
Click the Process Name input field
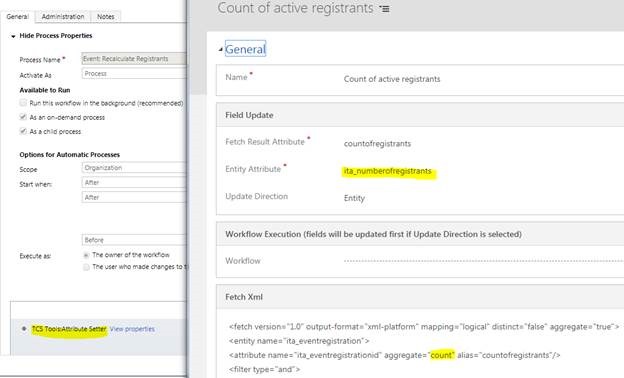click(134, 59)
